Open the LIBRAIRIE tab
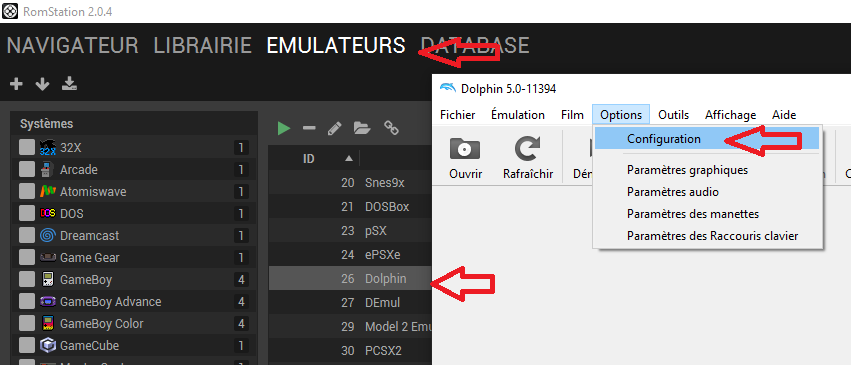The width and height of the screenshot is (851, 365). pos(202,46)
